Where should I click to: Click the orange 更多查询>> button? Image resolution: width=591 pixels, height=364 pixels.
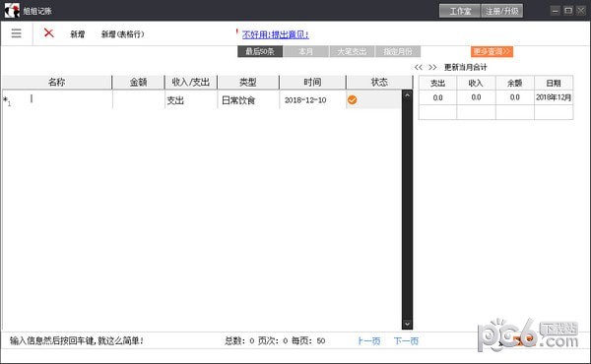(x=492, y=51)
